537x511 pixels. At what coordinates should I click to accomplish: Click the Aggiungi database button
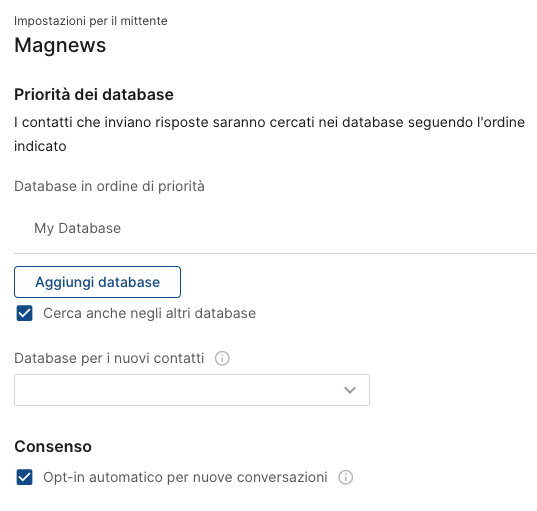[97, 282]
